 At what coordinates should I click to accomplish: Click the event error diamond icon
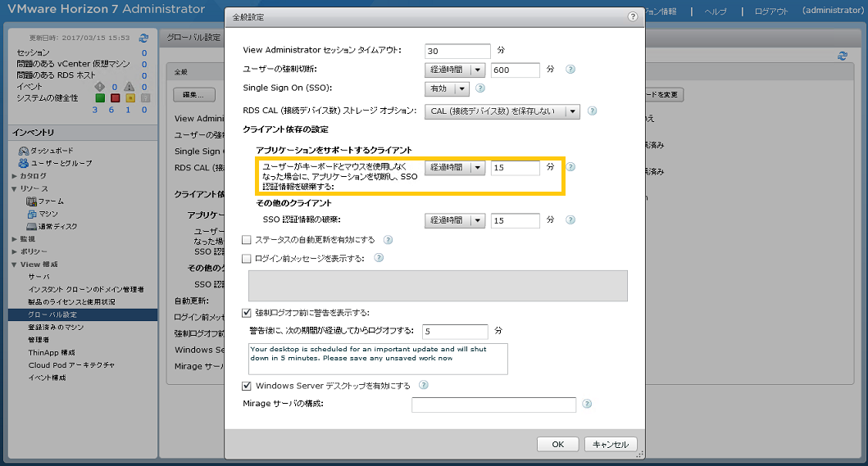click(100, 86)
